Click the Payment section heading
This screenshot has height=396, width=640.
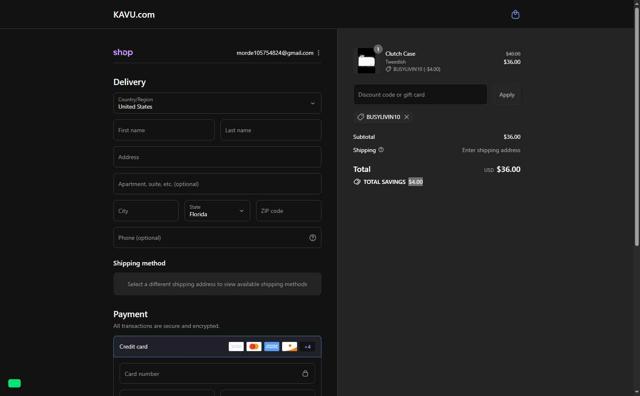point(130,314)
